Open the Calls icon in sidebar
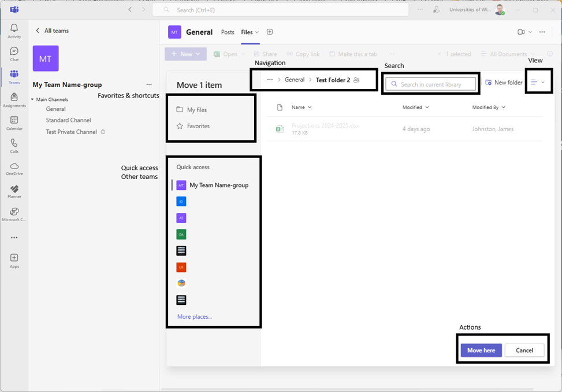 [x=14, y=145]
